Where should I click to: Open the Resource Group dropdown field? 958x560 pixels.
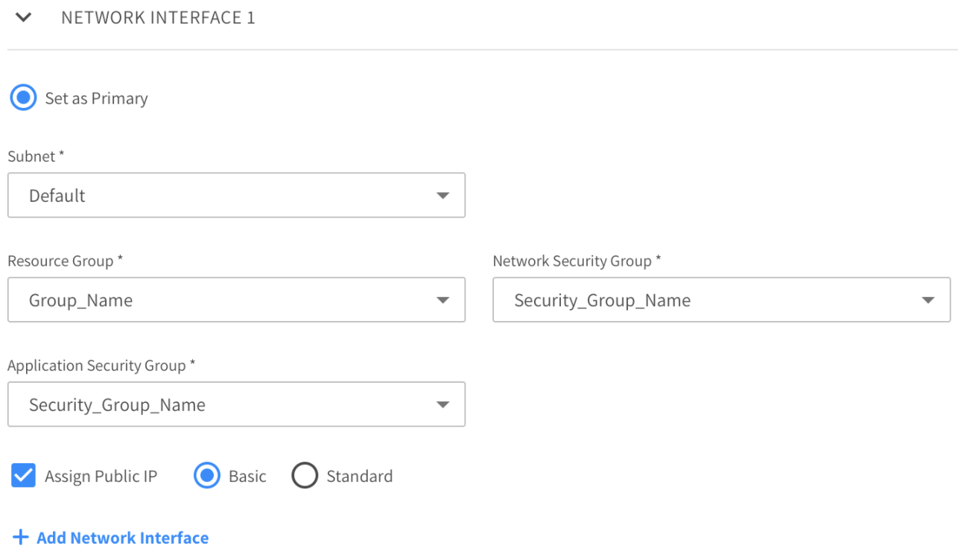[x=223, y=300]
